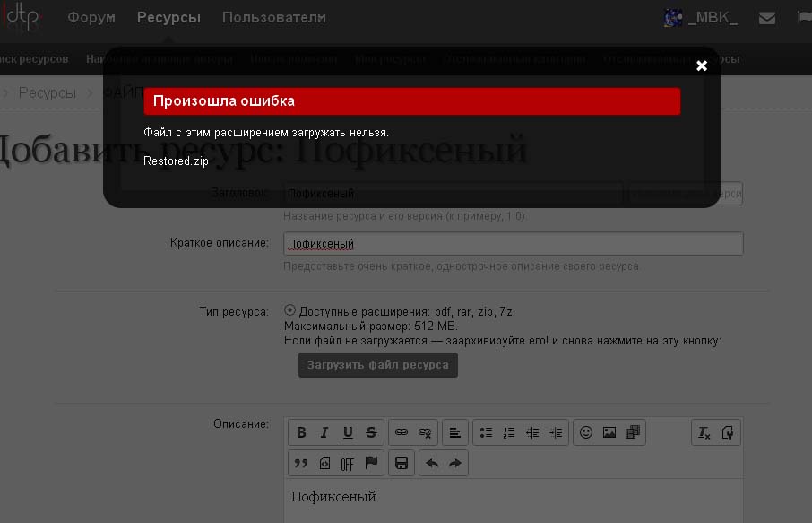Click the Ресурсы breadcrumb link
Viewport: 812px width, 523px height.
coord(48,92)
